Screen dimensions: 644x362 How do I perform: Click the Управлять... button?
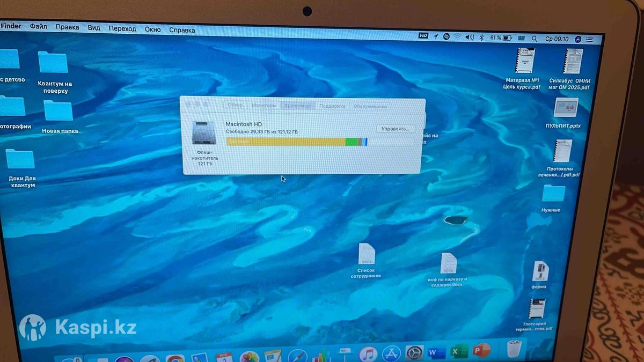click(395, 129)
